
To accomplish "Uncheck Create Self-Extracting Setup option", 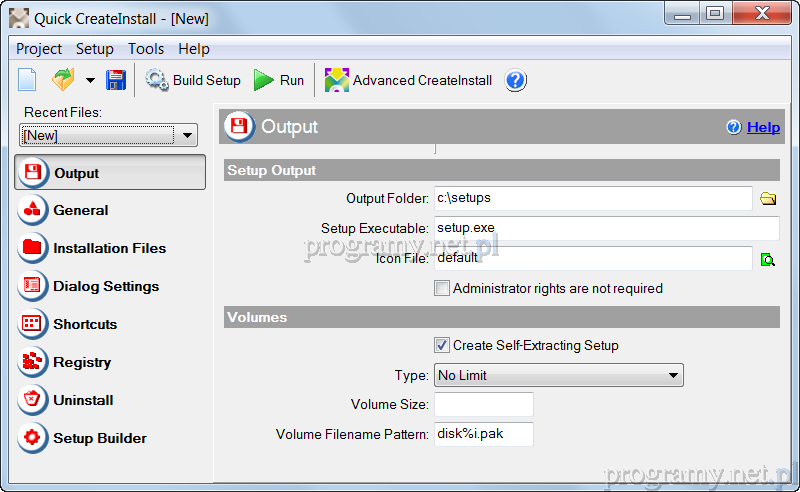I will [442, 345].
